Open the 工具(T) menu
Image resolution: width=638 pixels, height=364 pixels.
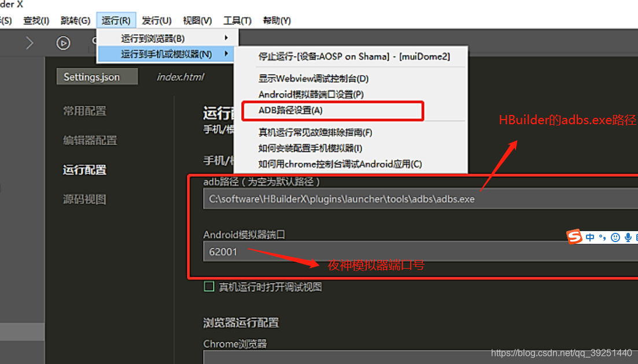pos(237,20)
